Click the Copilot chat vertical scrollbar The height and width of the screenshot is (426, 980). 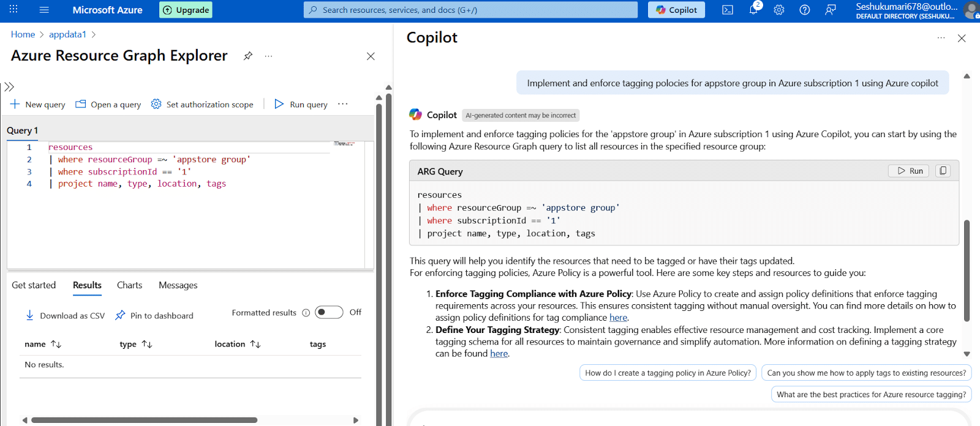pos(967,271)
